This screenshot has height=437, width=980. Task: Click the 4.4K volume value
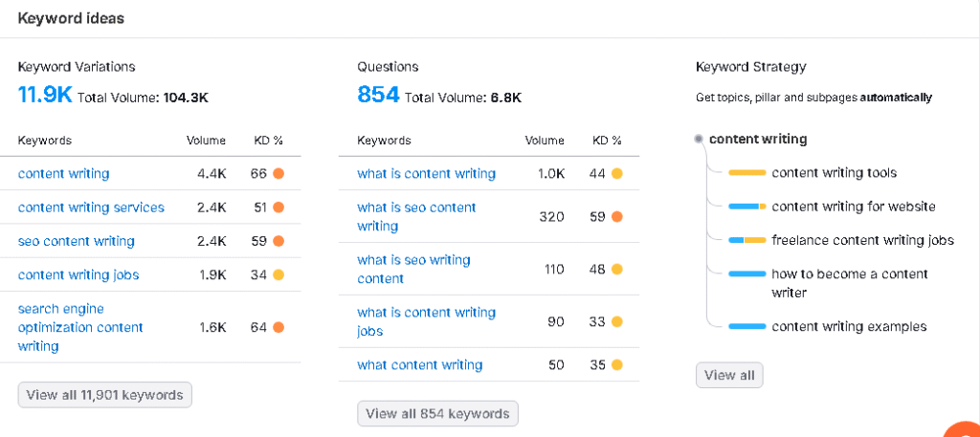pyautogui.click(x=212, y=173)
